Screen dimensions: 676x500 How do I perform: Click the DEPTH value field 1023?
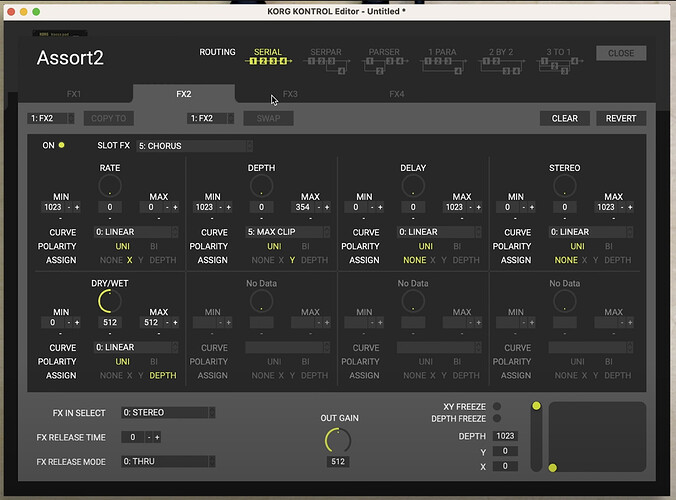(505, 436)
